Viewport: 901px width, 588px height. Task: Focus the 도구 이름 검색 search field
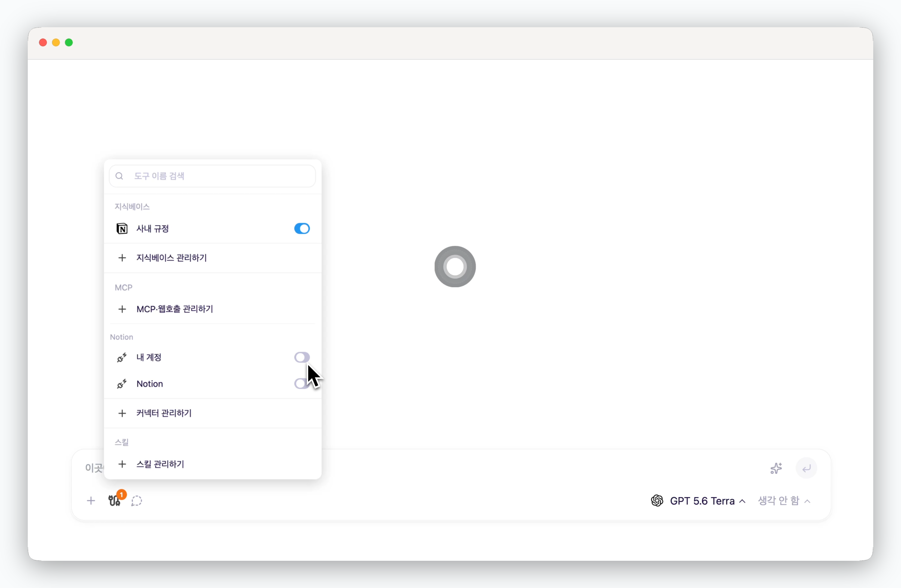(x=212, y=176)
